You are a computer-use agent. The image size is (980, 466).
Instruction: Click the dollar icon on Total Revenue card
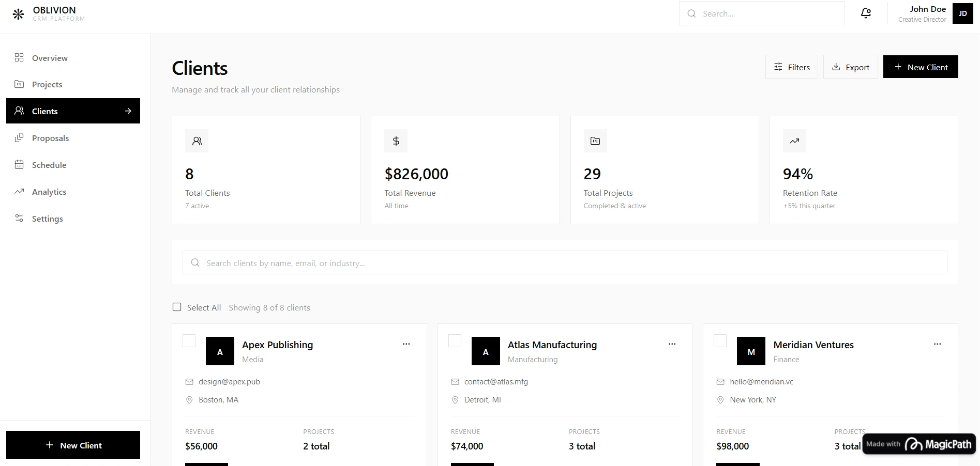[x=396, y=141]
